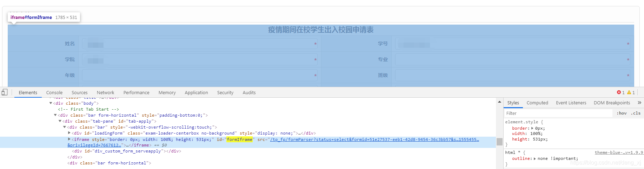Image resolution: width=644 pixels, height=169 pixels.
Task: Click the DOM tree scrollbar up arrow
Action: click(499, 102)
